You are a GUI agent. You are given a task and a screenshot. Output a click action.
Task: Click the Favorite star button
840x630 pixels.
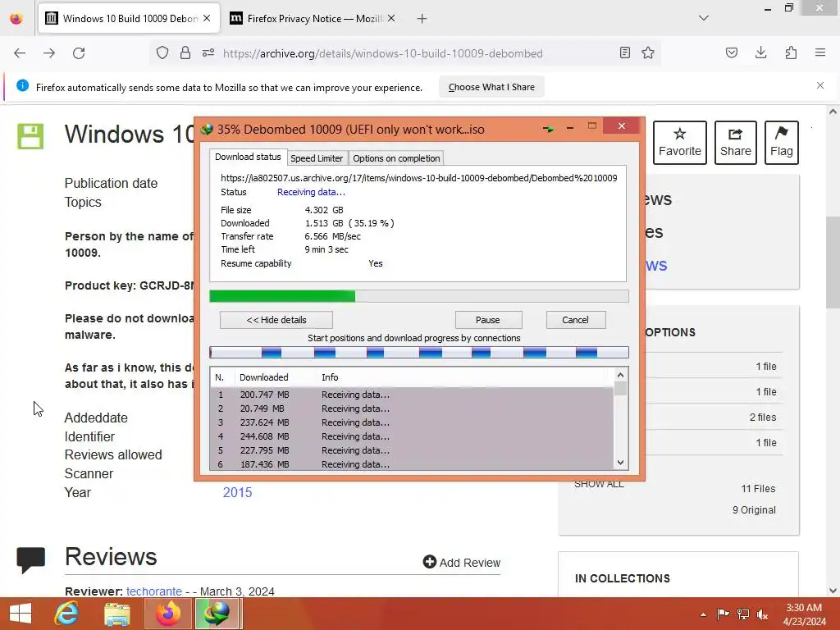680,143
